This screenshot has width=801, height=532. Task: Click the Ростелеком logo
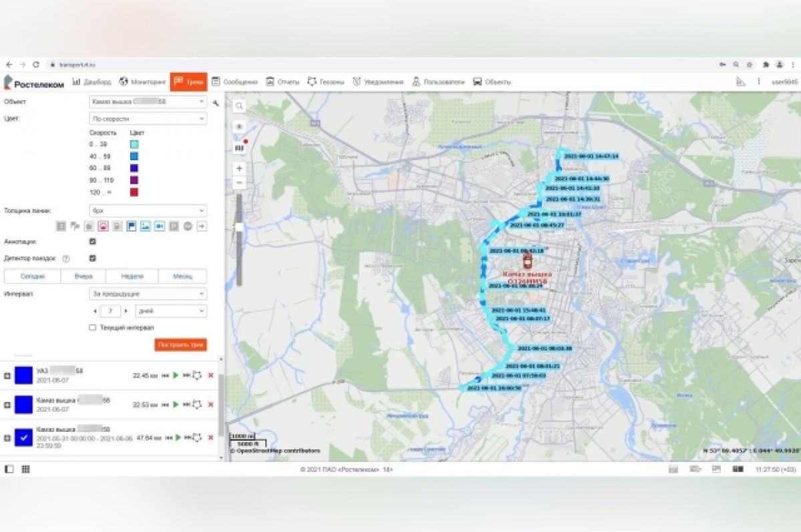[x=34, y=82]
